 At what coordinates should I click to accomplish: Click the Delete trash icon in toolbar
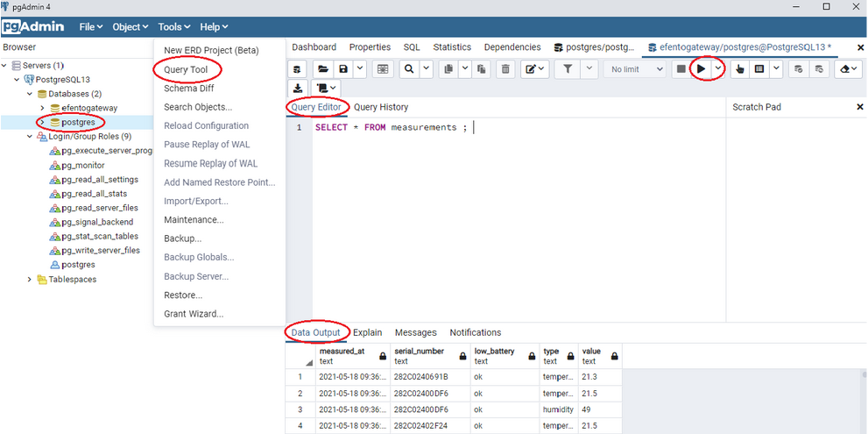[x=505, y=69]
